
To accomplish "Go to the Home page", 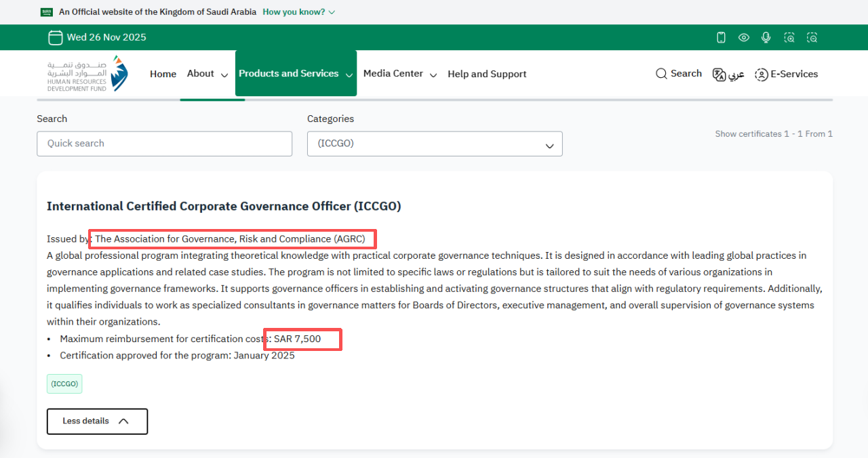I will [163, 74].
